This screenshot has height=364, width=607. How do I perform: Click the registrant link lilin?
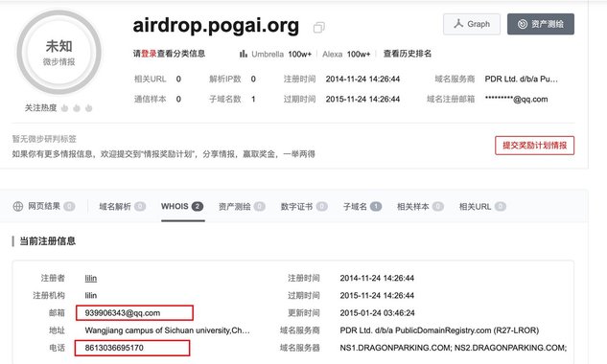pyautogui.click(x=91, y=278)
